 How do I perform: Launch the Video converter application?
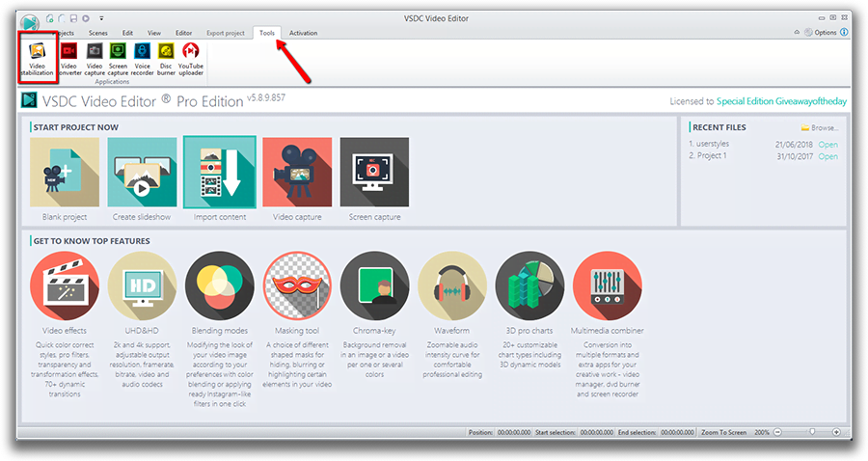click(x=69, y=59)
